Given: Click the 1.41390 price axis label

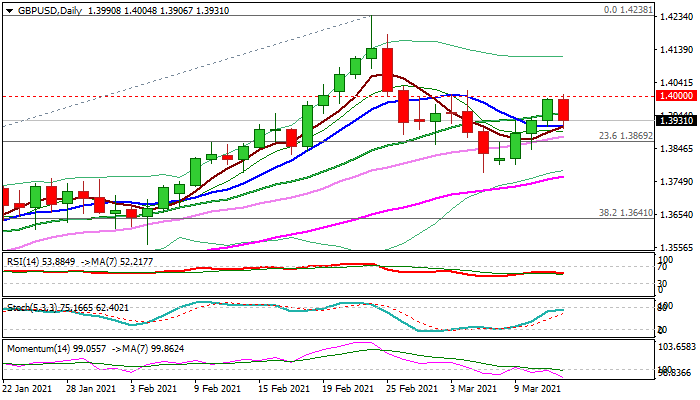Looking at the screenshot, I should (x=676, y=50).
